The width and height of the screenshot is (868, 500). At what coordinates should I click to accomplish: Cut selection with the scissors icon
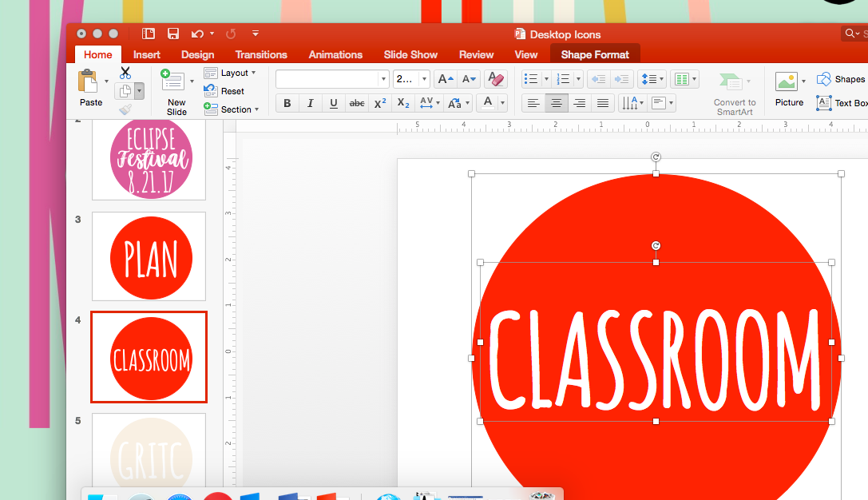click(125, 73)
